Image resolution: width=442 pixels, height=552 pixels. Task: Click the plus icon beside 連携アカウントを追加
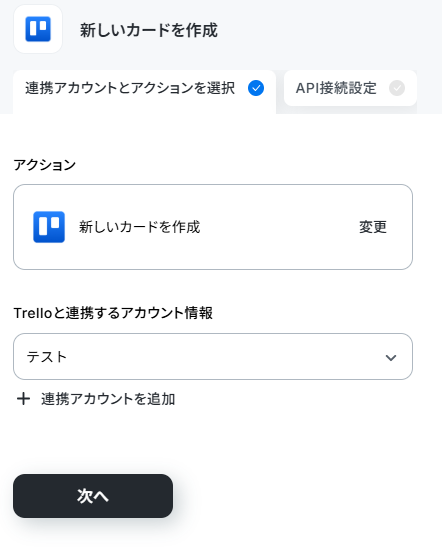[24, 399]
